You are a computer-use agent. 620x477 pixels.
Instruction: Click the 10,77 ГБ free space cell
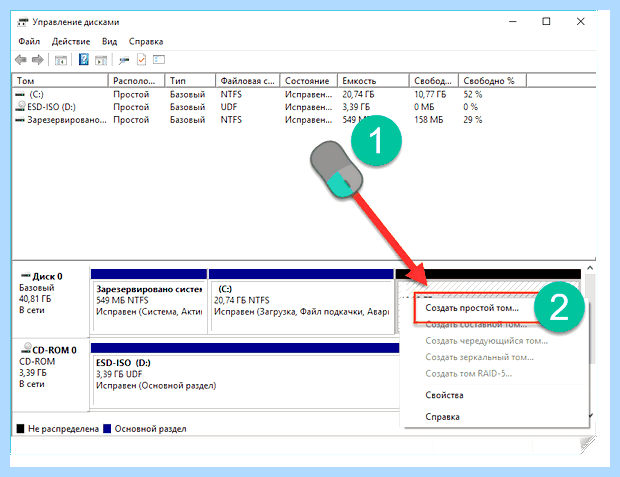tap(430, 94)
